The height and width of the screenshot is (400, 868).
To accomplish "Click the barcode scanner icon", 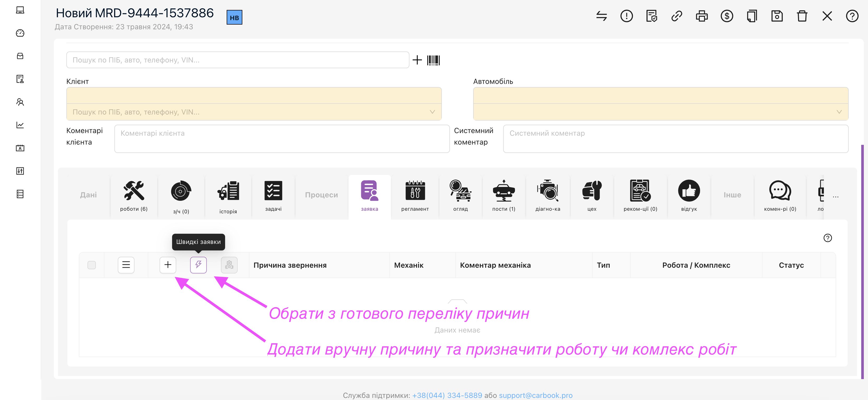I will (x=433, y=60).
